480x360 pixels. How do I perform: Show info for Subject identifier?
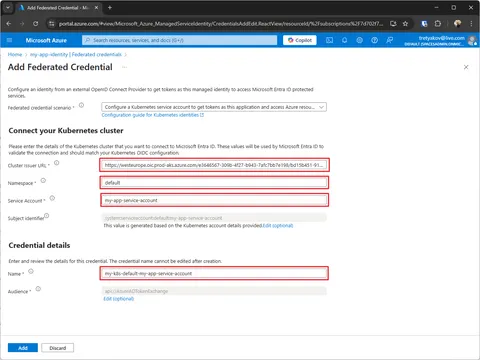tap(47, 216)
